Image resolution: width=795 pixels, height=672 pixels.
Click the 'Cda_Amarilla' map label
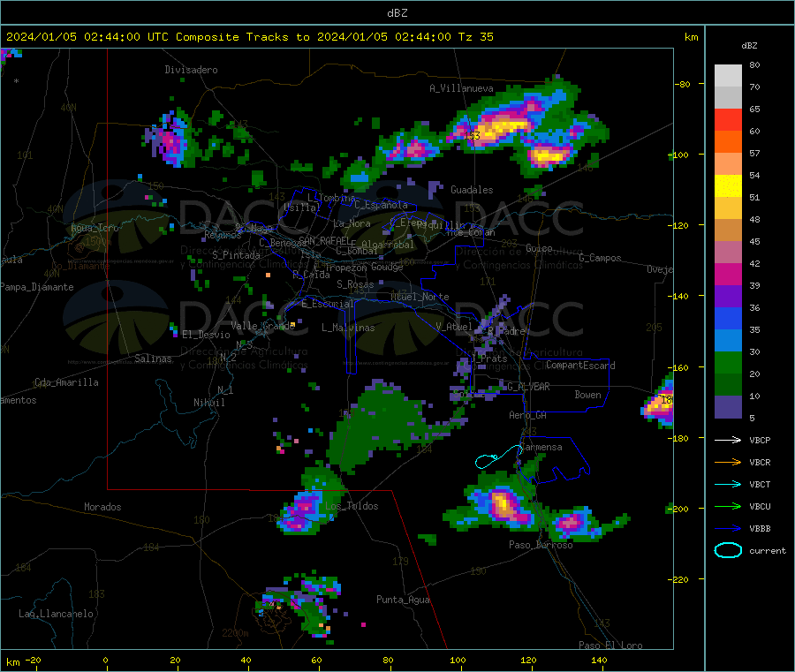click(66, 382)
